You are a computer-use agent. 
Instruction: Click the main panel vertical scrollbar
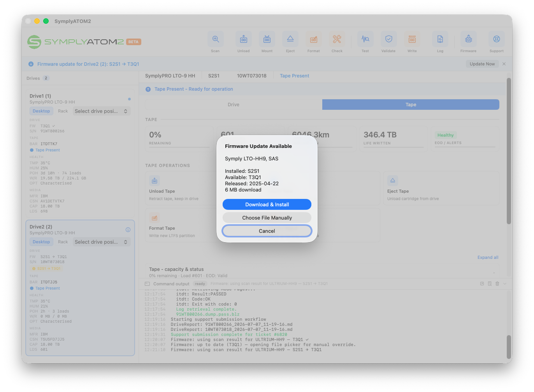509,151
